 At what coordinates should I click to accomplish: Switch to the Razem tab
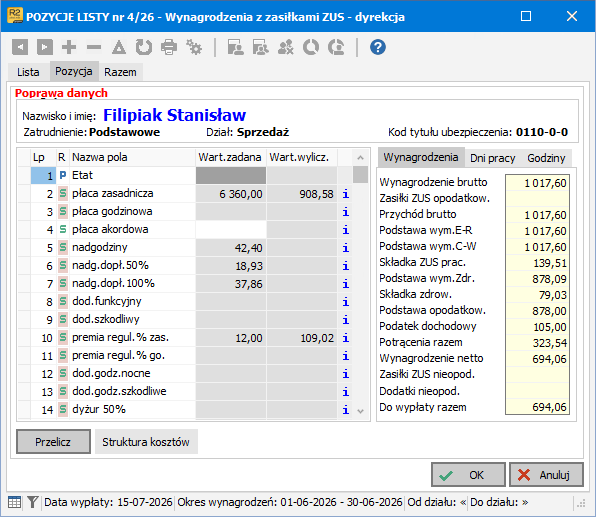pyautogui.click(x=120, y=72)
